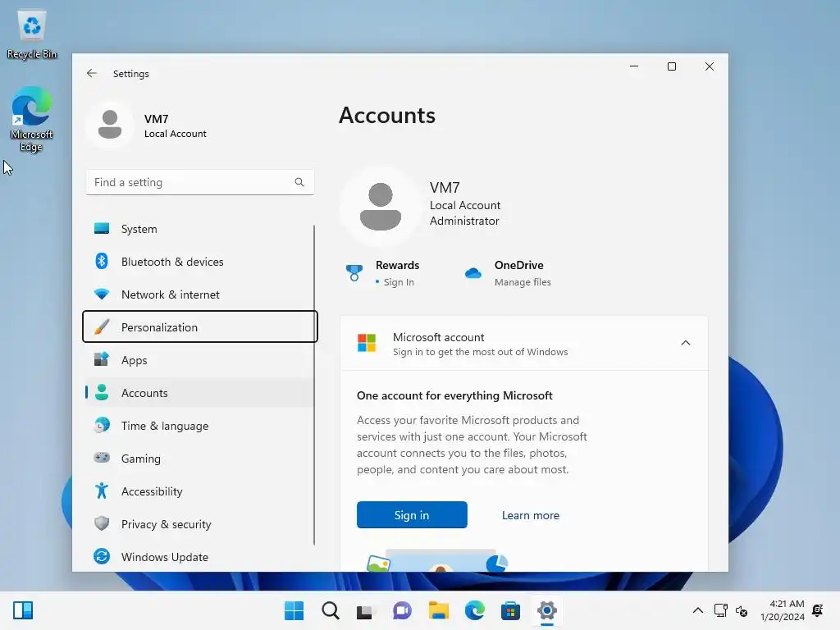Viewport: 840px width, 630px height.
Task: Click Rewards Sign In link
Action: coord(399,282)
